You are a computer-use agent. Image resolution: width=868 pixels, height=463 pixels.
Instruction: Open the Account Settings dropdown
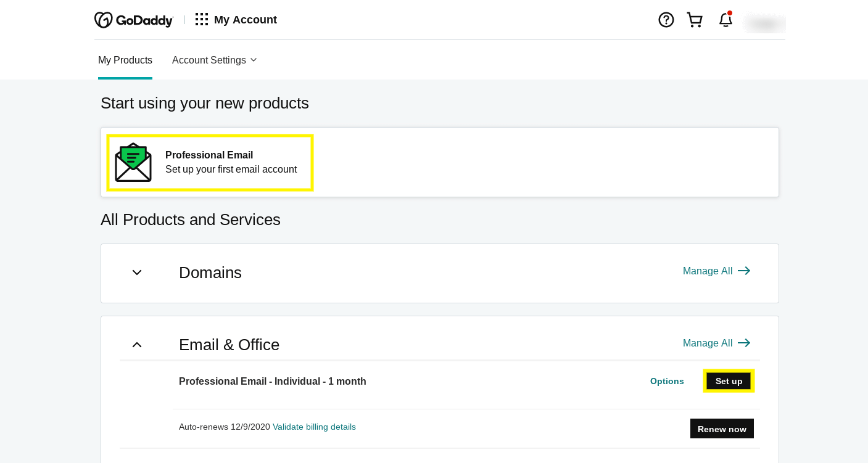(x=214, y=60)
